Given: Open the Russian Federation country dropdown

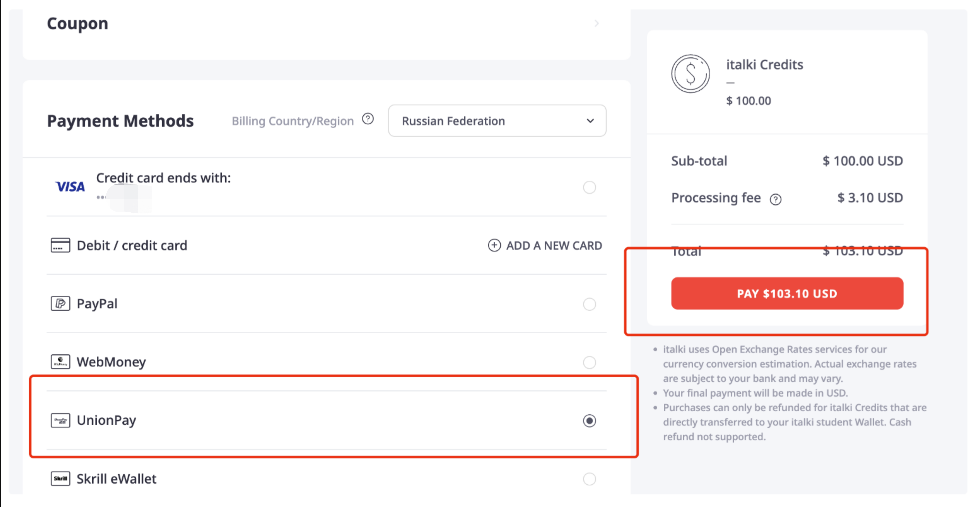Looking at the screenshot, I should (x=497, y=121).
